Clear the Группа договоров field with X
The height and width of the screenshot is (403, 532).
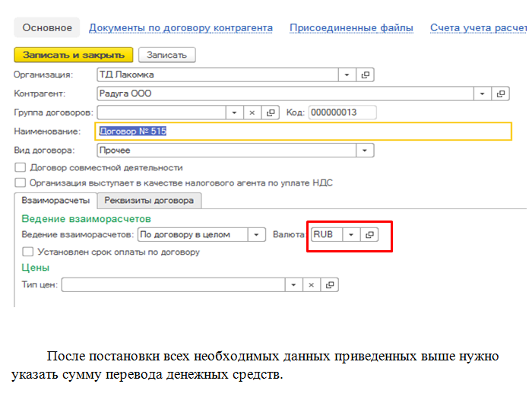click(x=252, y=113)
